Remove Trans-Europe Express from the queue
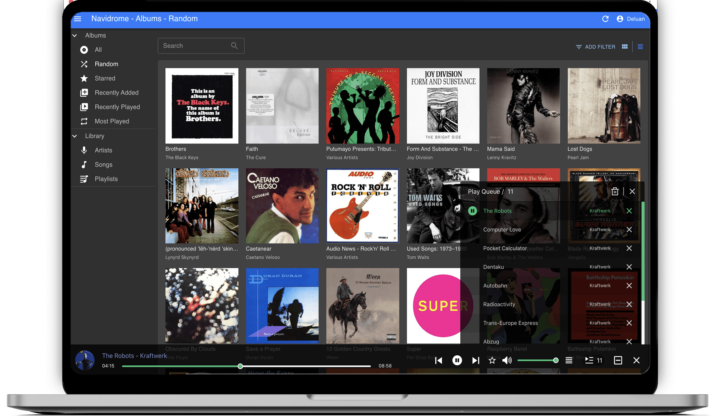The height and width of the screenshot is (417, 715). point(629,323)
